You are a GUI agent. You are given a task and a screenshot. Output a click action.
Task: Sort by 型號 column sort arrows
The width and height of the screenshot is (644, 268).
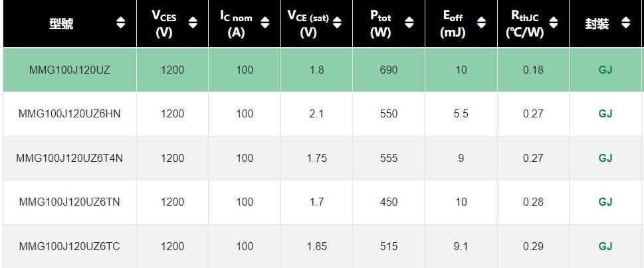[x=121, y=23]
